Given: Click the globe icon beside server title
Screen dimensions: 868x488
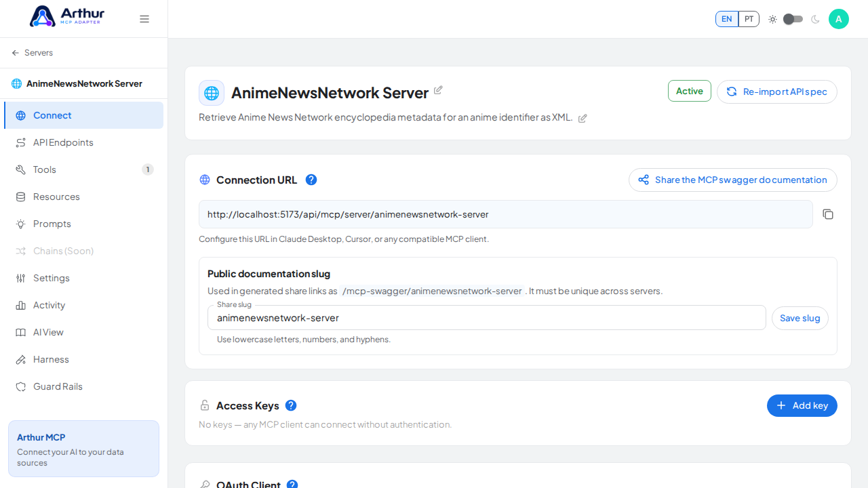Looking at the screenshot, I should (x=212, y=93).
